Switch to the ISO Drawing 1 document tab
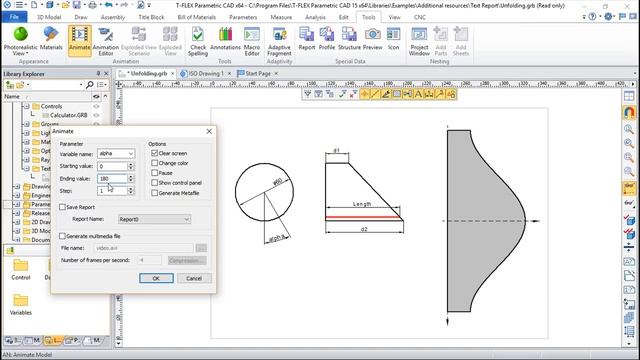This screenshot has height=360, width=640. [x=206, y=73]
